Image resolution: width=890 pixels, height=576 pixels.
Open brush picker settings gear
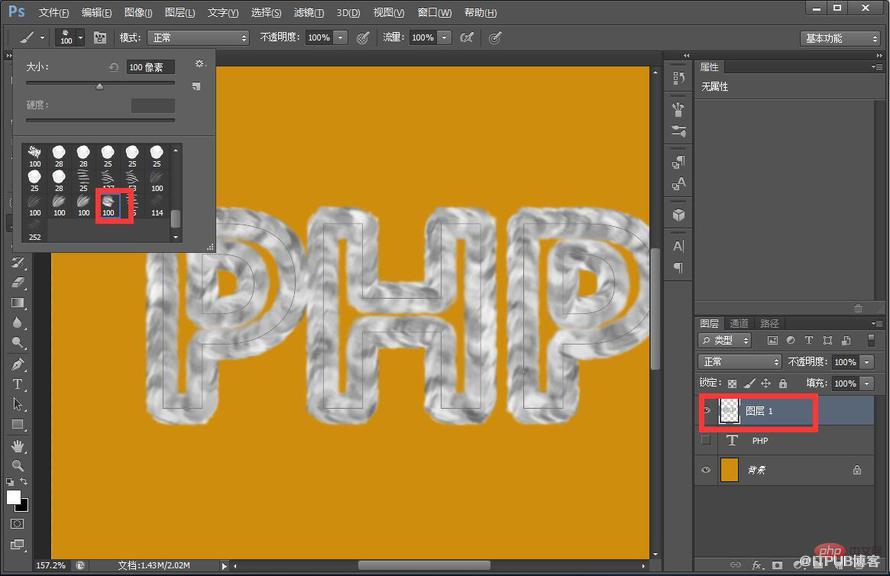199,64
